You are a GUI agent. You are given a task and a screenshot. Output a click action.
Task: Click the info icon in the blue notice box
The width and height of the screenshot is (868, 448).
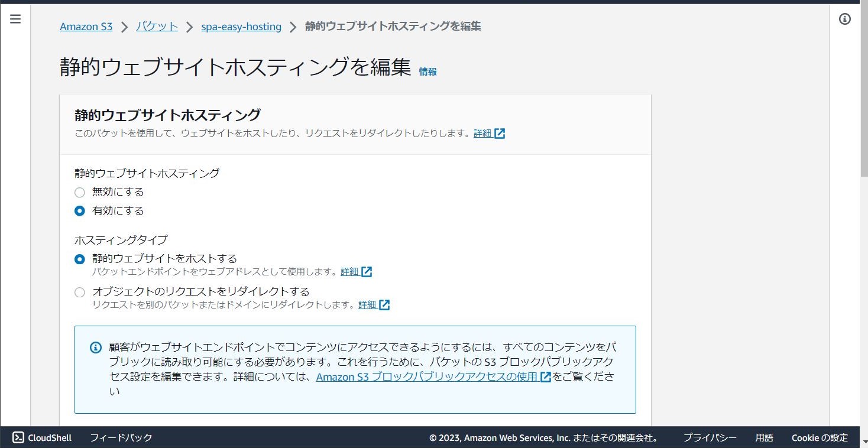(x=96, y=348)
